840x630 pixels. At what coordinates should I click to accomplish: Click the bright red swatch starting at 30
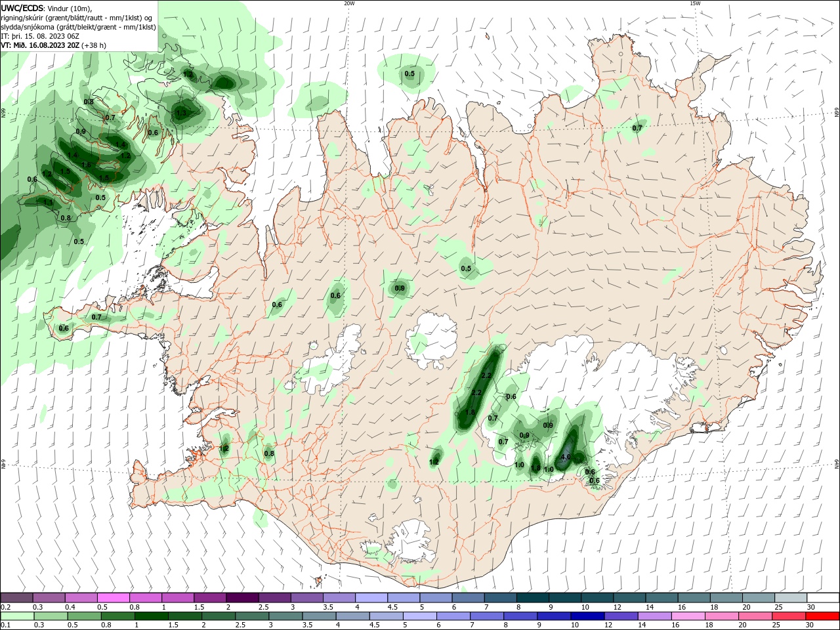(822, 616)
